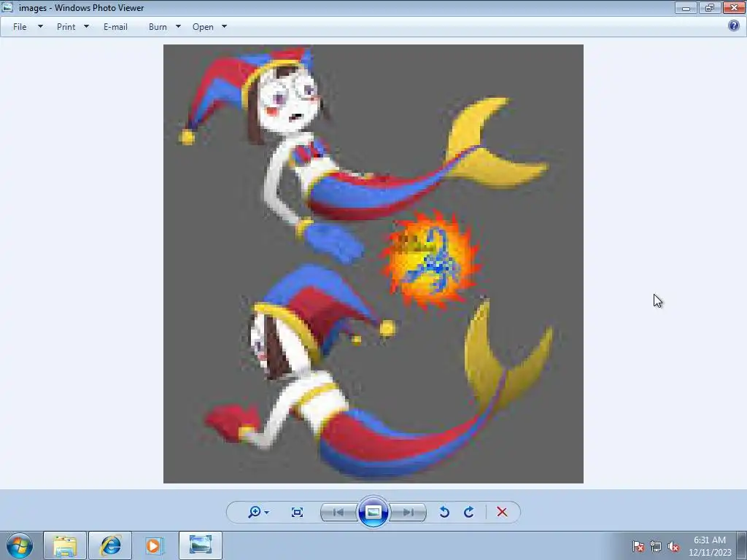Rotate the image counterclockwise

(x=444, y=512)
